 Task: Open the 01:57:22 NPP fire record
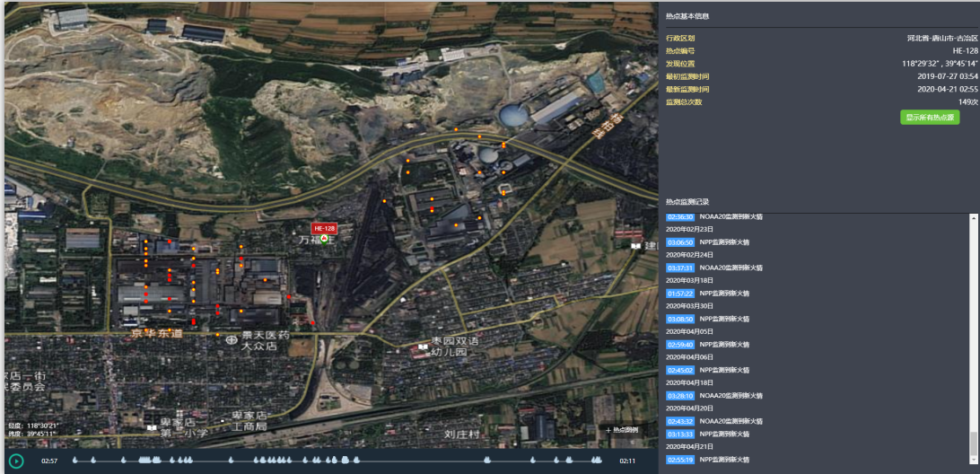[x=680, y=293]
